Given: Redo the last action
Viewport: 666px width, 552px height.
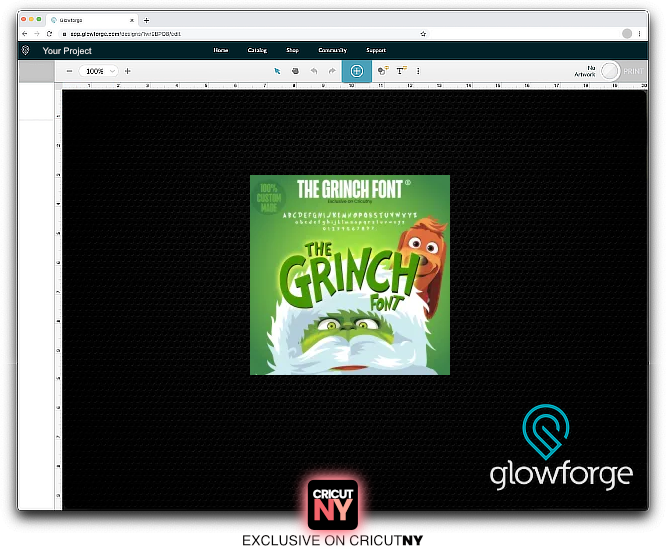Looking at the screenshot, I should click(332, 71).
